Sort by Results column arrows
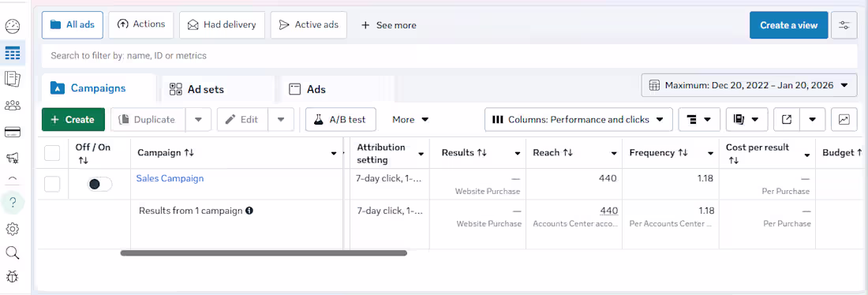868x295 pixels. [x=481, y=153]
